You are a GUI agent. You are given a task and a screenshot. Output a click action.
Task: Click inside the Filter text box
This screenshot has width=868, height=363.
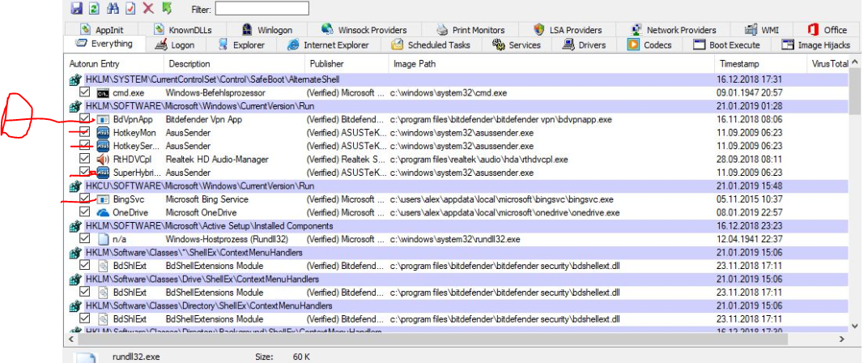pyautogui.click(x=262, y=8)
